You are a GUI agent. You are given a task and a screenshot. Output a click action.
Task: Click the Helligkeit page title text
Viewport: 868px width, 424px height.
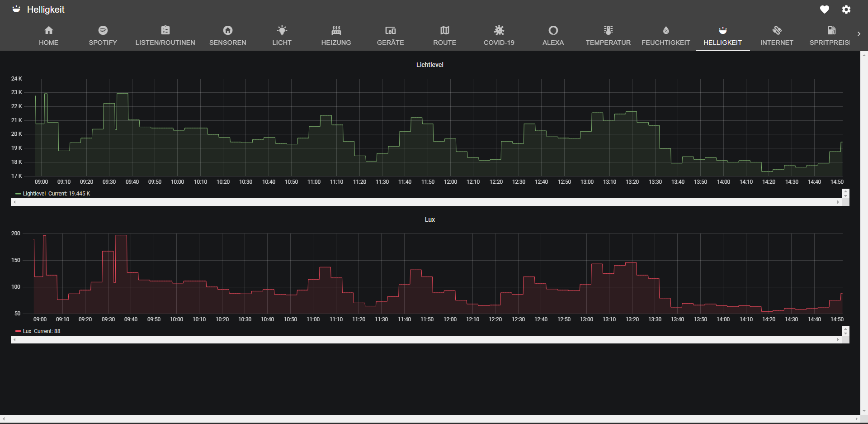tap(46, 10)
